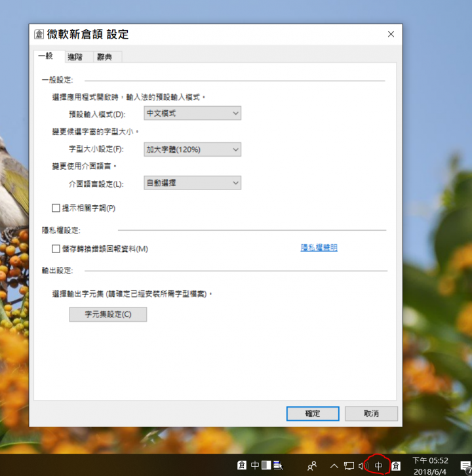Viewport: 472px width, 476px height.
Task: Confirm with the 確定 button
Action: click(313, 414)
